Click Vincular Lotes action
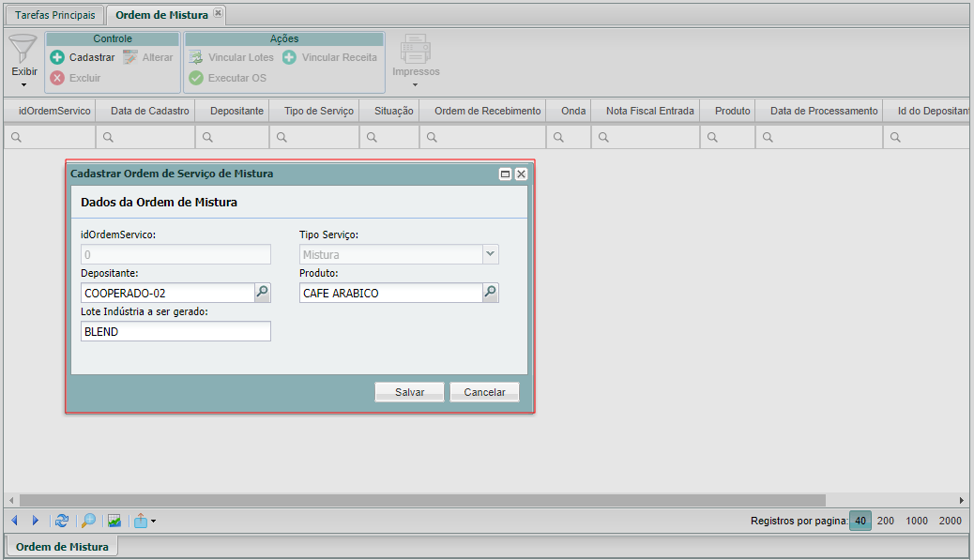 (x=231, y=57)
